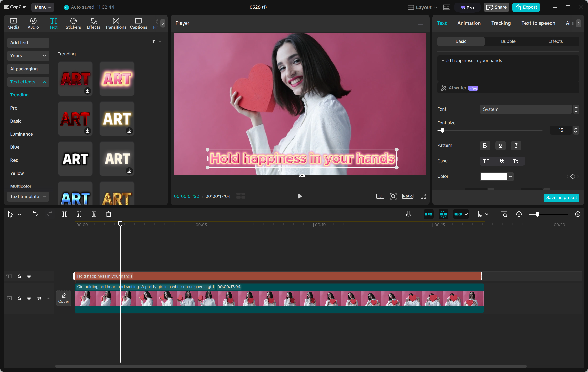Viewport: 588px width, 372px height.
Task: Expand the Text template dropdown
Action: pos(28,196)
